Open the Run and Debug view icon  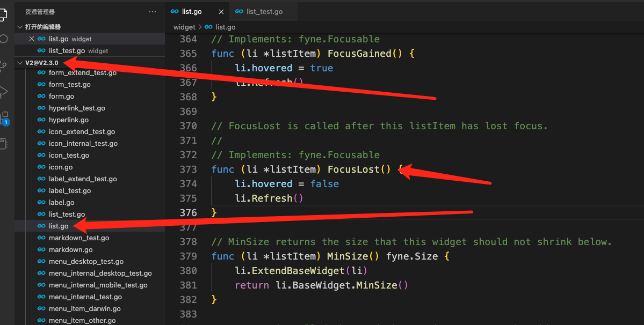pos(3,92)
